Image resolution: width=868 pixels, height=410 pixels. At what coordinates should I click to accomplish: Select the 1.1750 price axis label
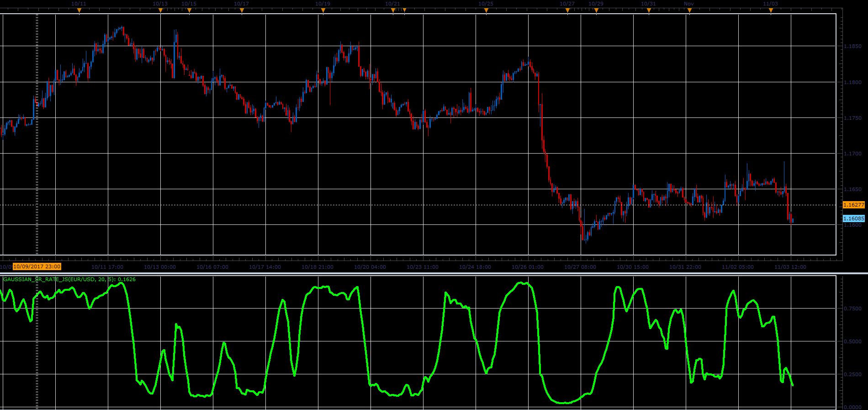(852, 118)
